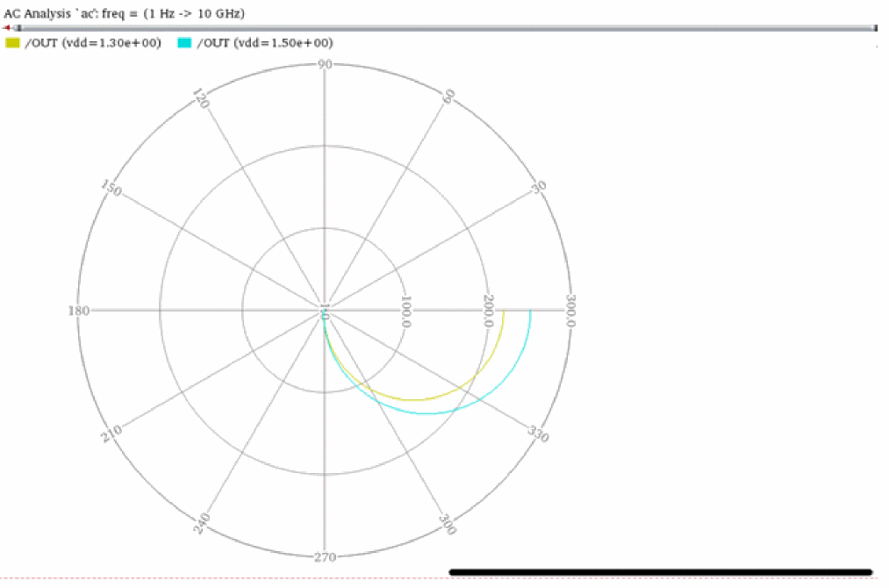Click the 330 degree angle label

click(538, 434)
